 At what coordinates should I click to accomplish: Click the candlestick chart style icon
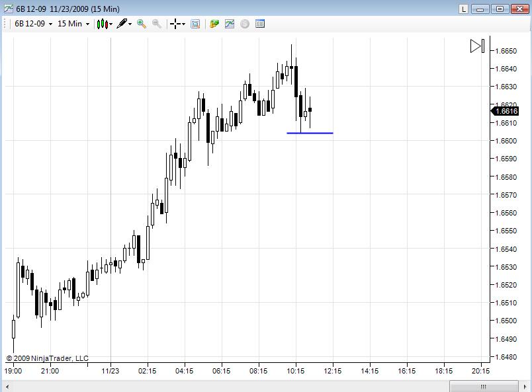click(102, 24)
